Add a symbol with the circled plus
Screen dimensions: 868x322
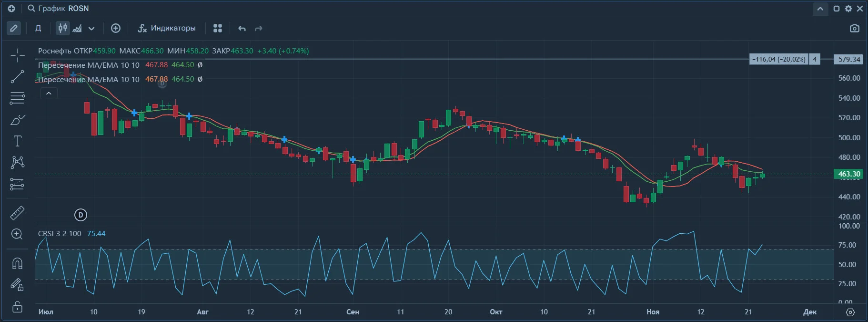coord(116,28)
